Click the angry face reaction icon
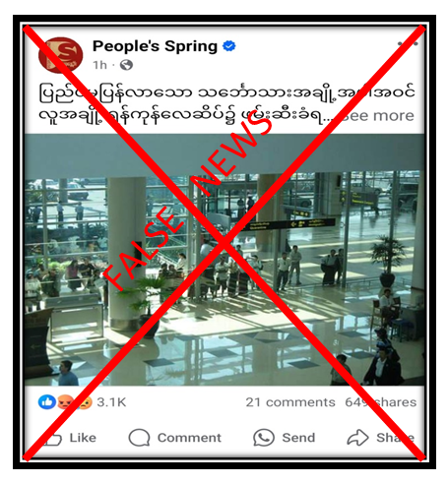Screen dimensions: 448x484 click(x=65, y=402)
